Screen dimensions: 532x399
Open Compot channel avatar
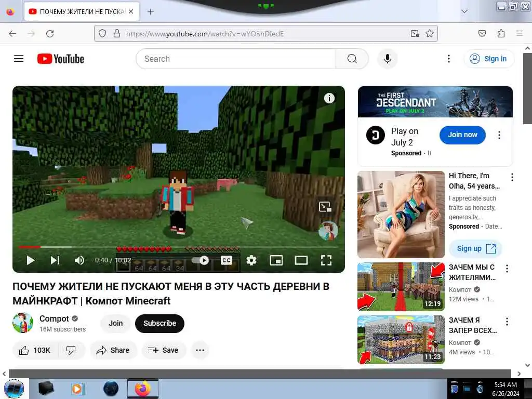tap(23, 323)
